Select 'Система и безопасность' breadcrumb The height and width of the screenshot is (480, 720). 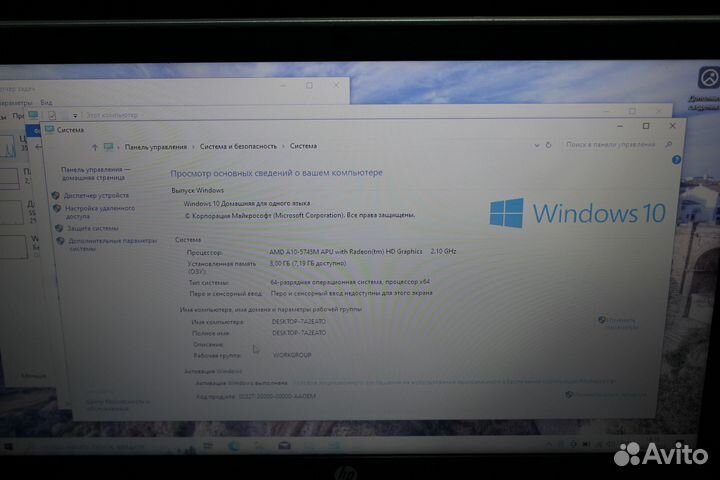(x=238, y=146)
